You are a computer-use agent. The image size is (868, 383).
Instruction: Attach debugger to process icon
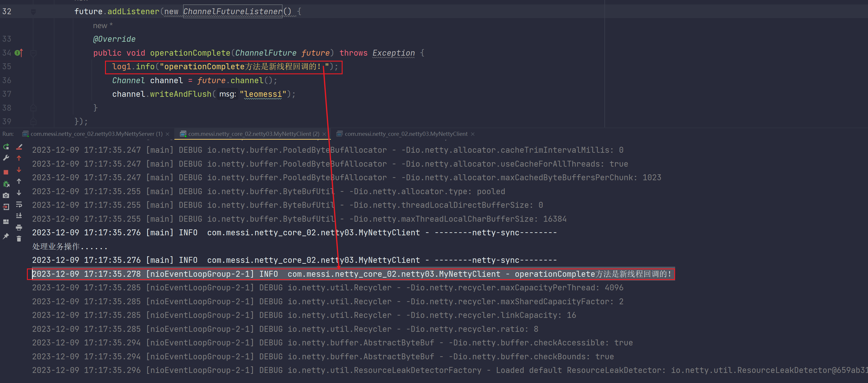(x=6, y=184)
